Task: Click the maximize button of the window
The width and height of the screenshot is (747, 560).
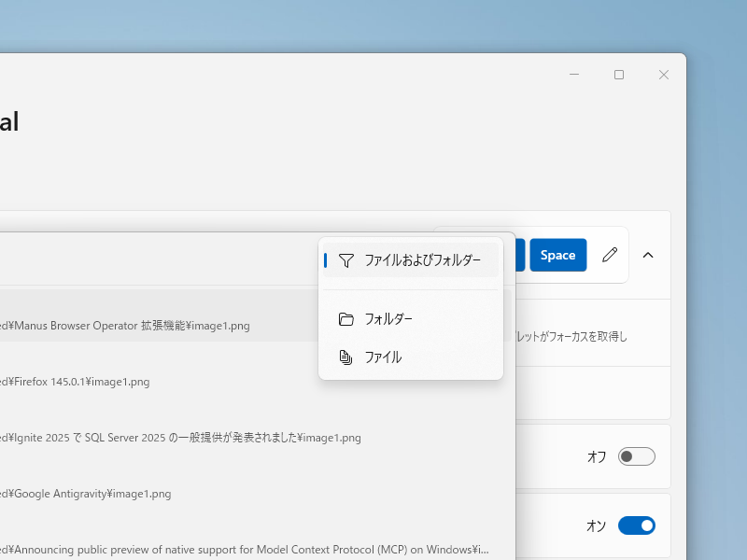Action: [x=618, y=74]
